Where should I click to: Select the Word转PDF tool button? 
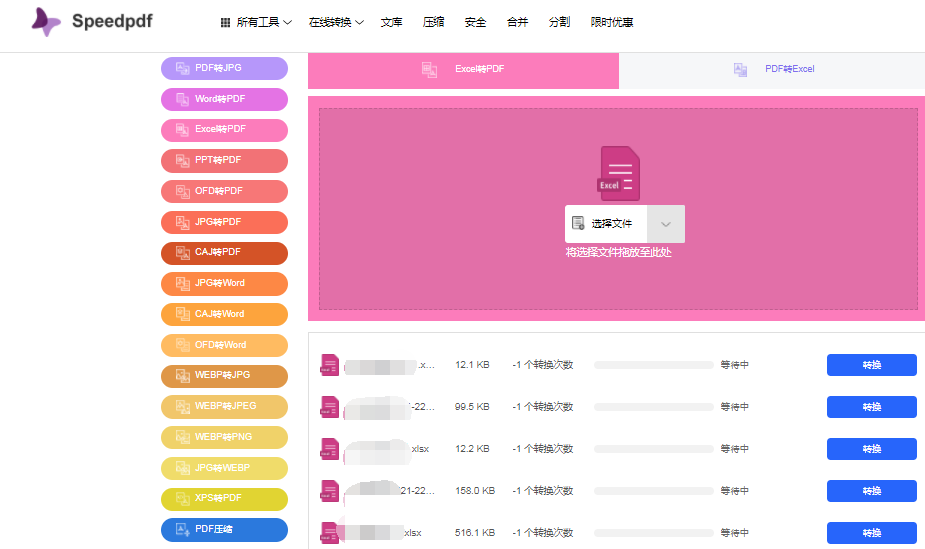click(x=224, y=99)
